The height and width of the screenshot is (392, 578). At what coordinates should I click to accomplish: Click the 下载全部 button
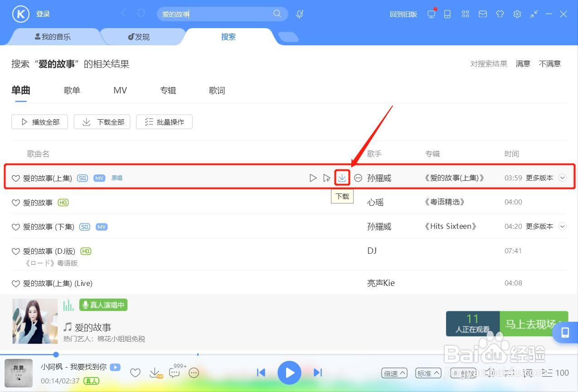point(102,121)
